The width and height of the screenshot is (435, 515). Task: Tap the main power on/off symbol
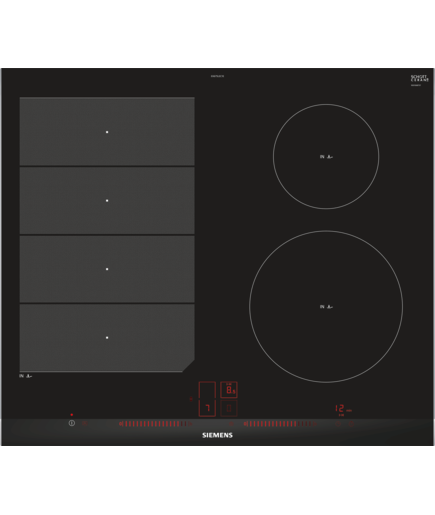(x=72, y=423)
